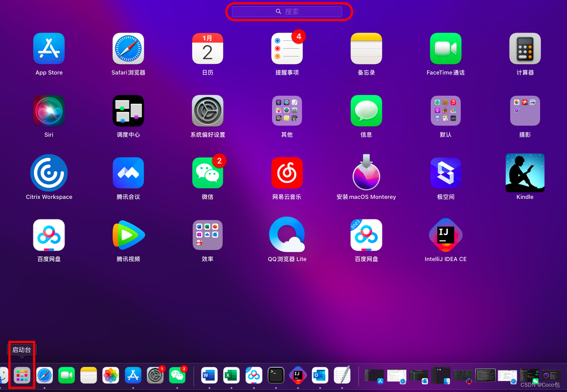Click the Baidu Netdisk icon in the Dock

coord(254,375)
